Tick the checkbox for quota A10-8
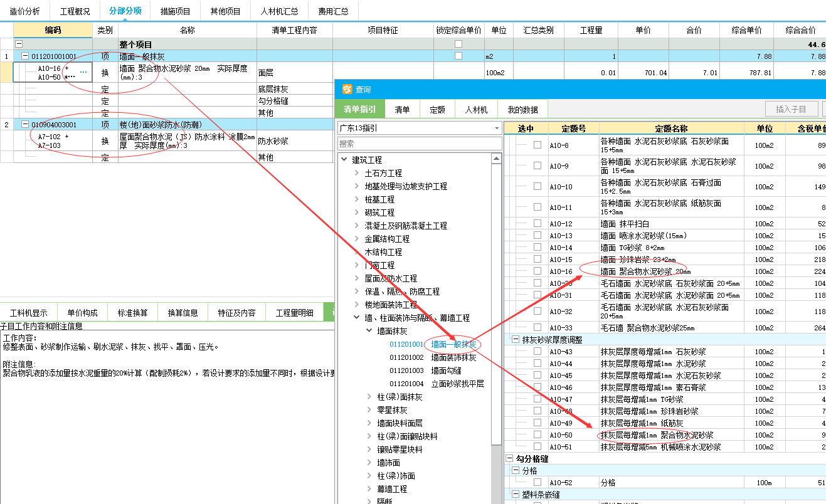826x504 pixels. pyautogui.click(x=537, y=145)
